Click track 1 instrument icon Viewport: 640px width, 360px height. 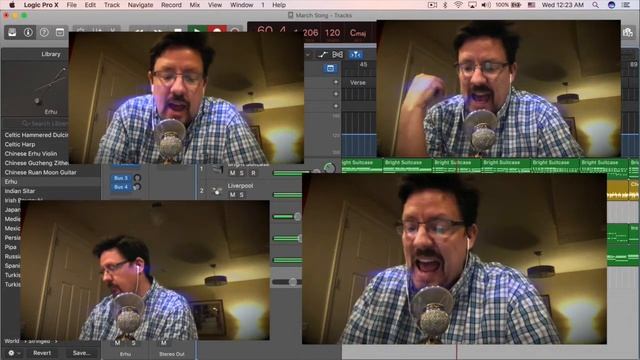[217, 170]
